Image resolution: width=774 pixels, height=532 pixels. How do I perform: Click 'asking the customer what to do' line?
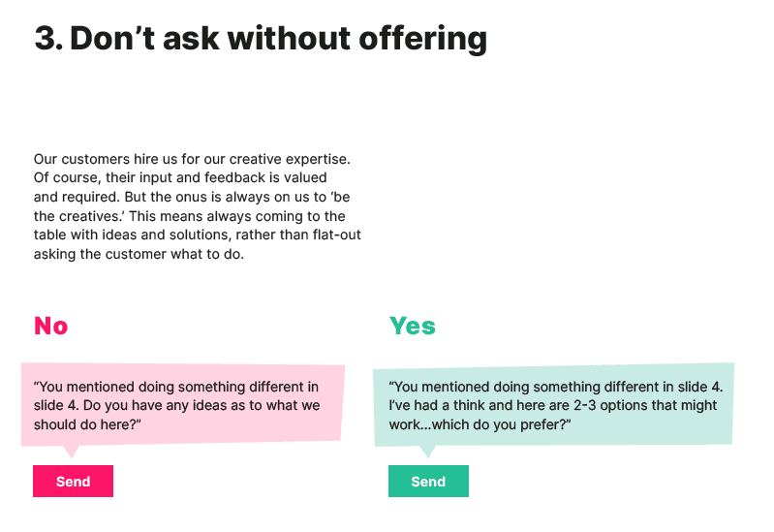139,255
